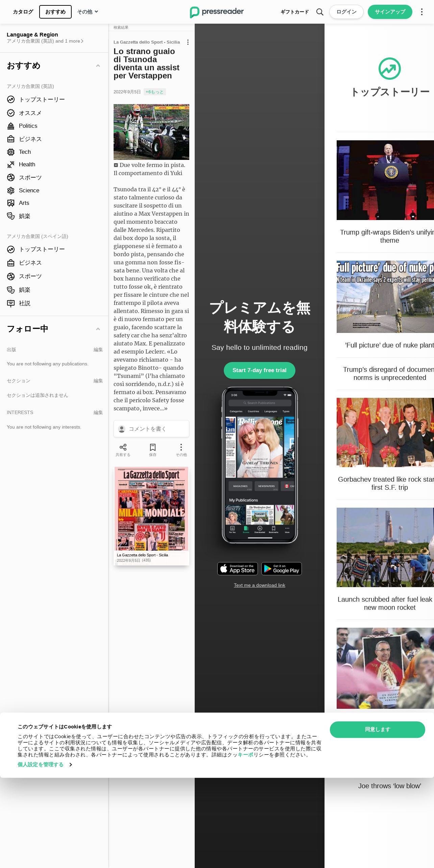
Task: Click the Spanish トップストーリー trending icon
Action: (x=11, y=249)
